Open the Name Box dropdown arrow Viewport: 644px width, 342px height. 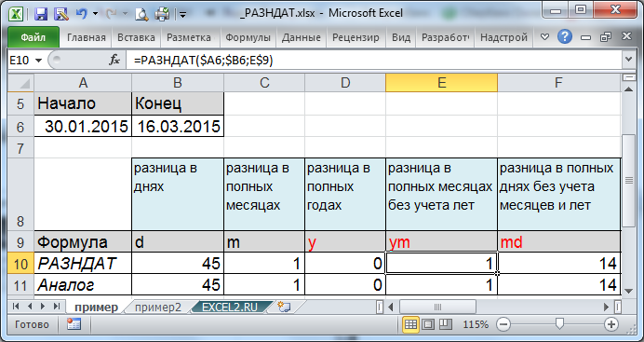point(39,61)
